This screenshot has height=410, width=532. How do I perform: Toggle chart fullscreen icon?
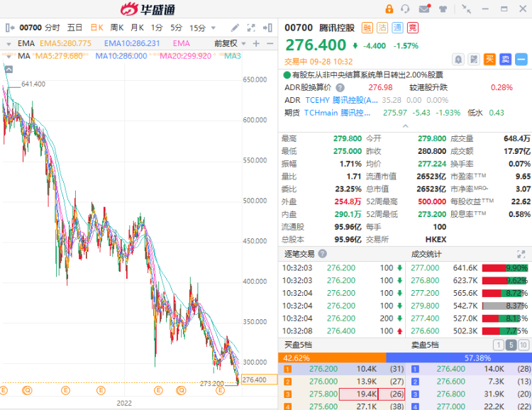click(x=251, y=28)
